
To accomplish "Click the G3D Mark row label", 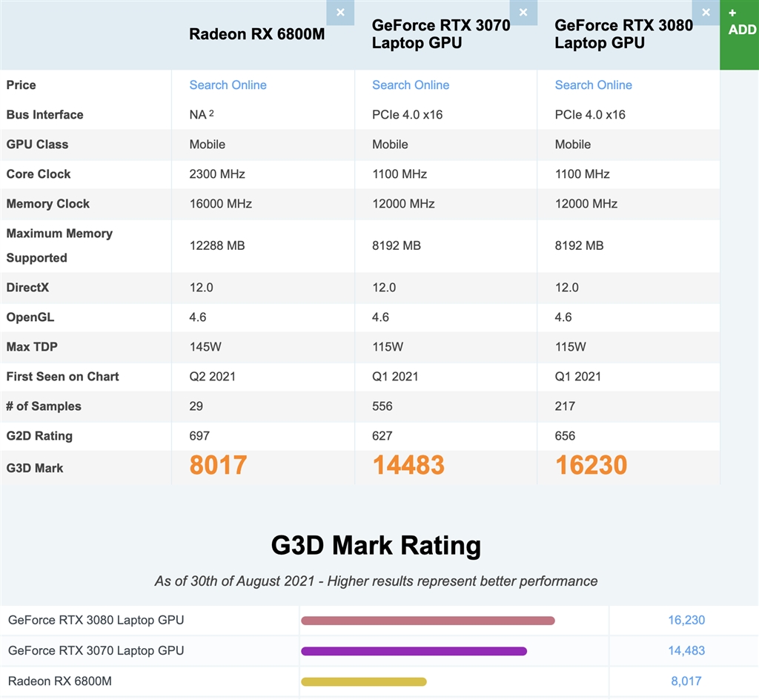I will point(34,468).
